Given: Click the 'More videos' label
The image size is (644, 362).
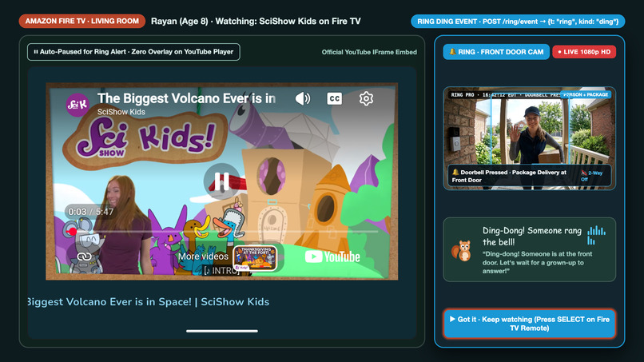Looking at the screenshot, I should coord(203,257).
